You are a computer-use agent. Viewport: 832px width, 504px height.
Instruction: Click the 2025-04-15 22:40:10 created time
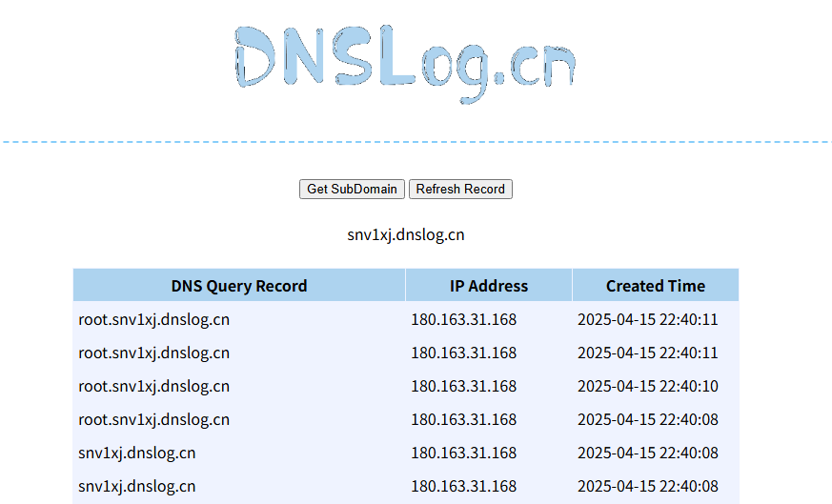click(x=647, y=387)
